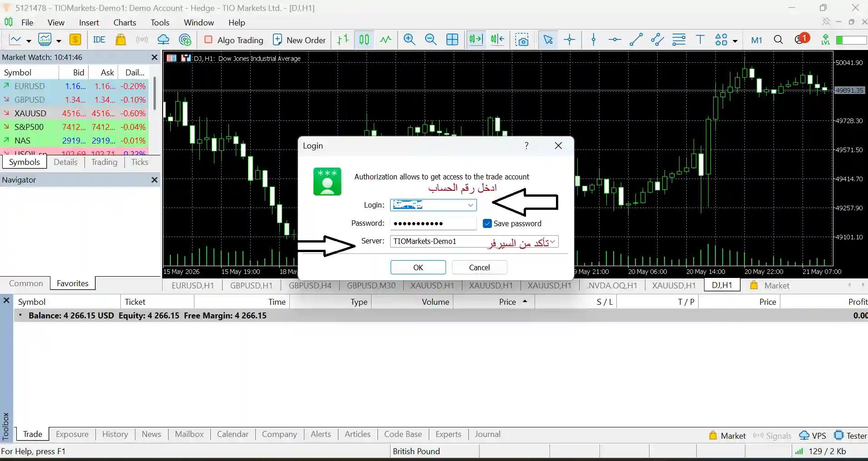Click the connection status bars indicator

[799, 451]
